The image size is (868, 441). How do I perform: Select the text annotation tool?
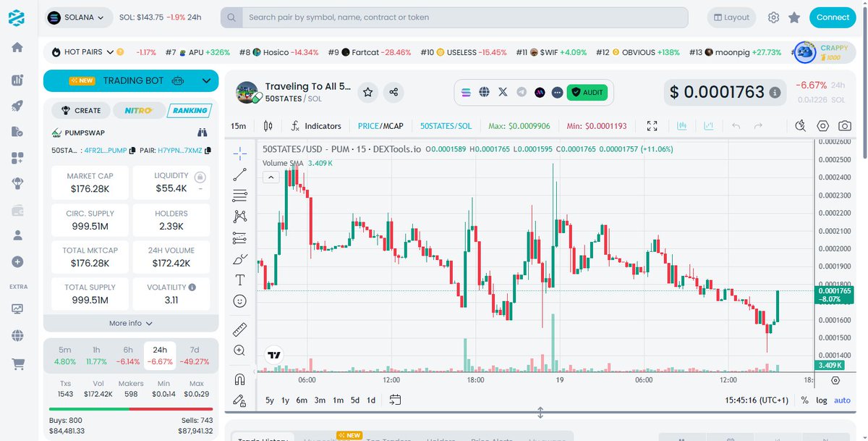pos(240,280)
